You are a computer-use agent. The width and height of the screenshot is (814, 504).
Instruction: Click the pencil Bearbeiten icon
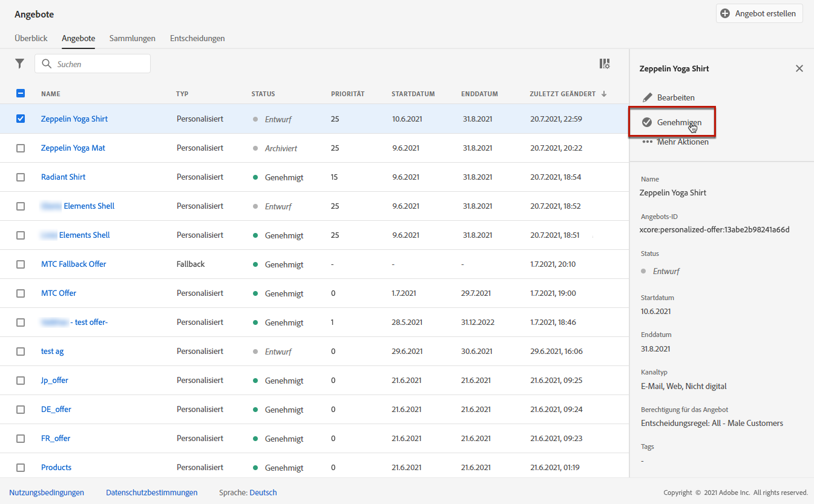648,97
